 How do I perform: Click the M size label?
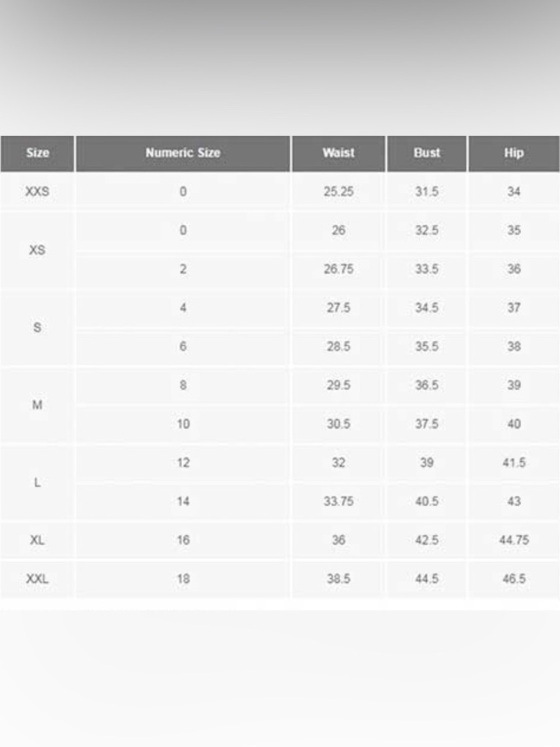(37, 405)
